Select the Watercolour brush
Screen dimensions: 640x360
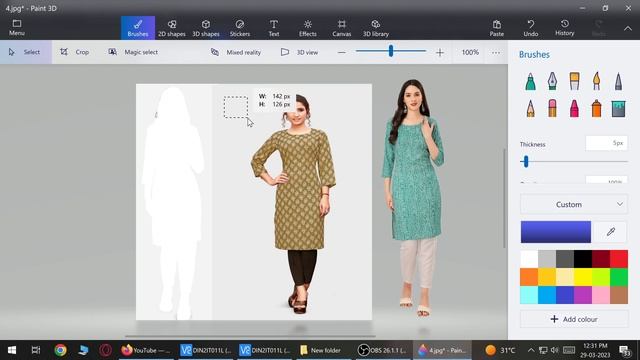(596, 81)
